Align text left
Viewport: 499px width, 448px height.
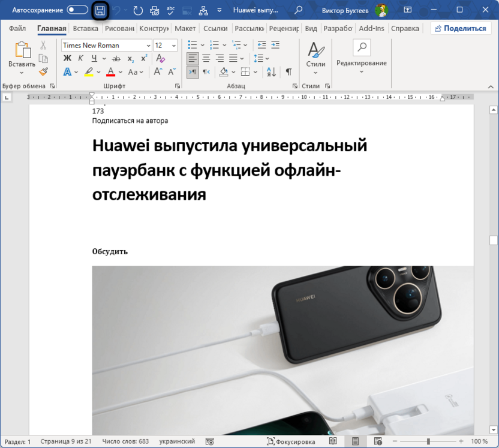(x=193, y=58)
